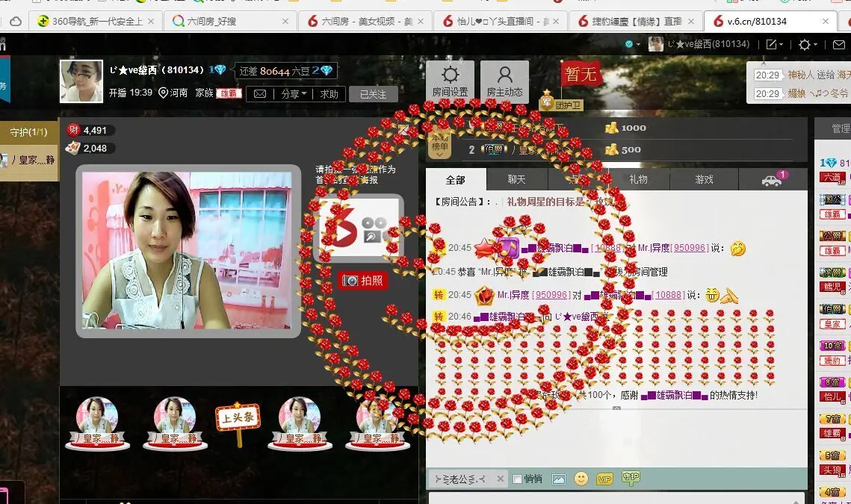Click the live video preview of the host
Image resolution: width=851 pixels, height=504 pixels.
pos(188,251)
